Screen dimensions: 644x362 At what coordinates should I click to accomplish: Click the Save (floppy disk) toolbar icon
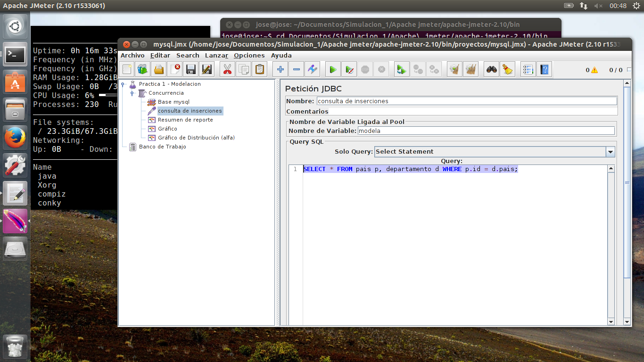(x=191, y=70)
